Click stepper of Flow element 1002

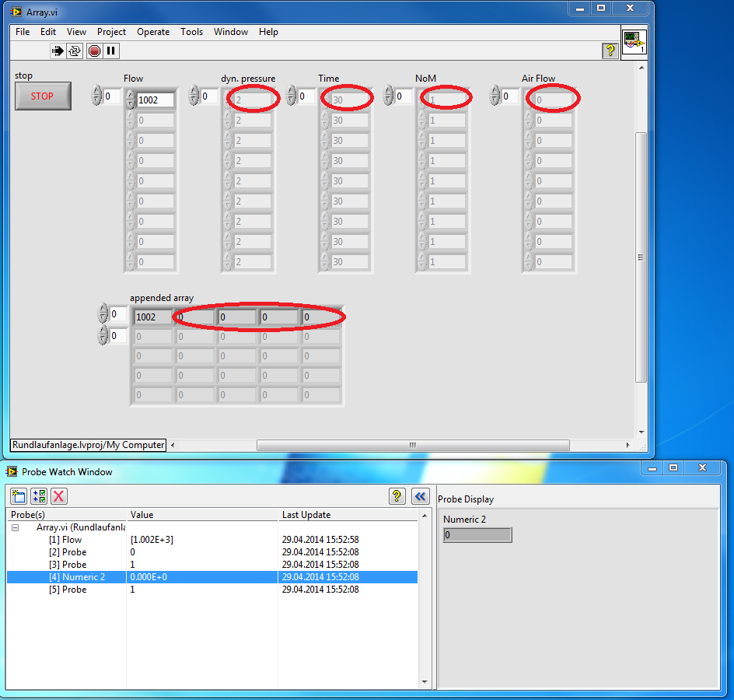[131, 100]
